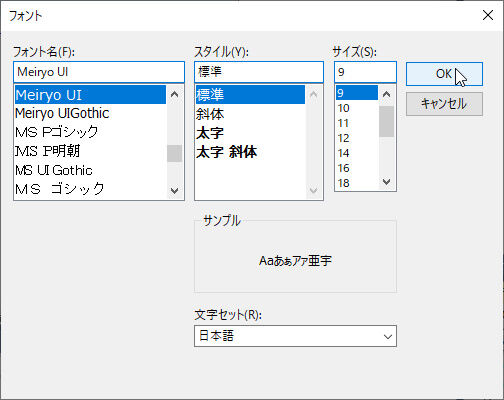This screenshot has height=400, width=504.
Task: Select size 9 in list
Action: 357,93
